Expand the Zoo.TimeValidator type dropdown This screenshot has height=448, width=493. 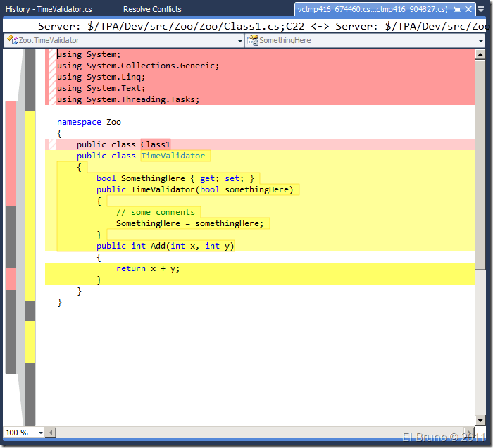point(239,41)
